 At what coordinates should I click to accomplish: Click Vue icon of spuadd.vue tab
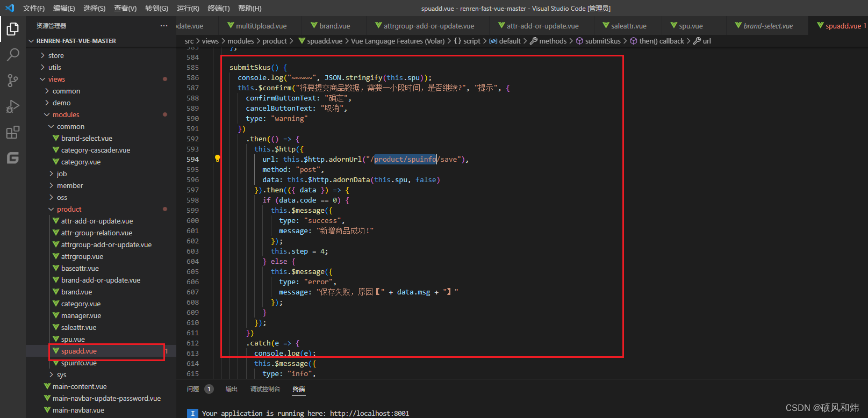[x=820, y=25]
